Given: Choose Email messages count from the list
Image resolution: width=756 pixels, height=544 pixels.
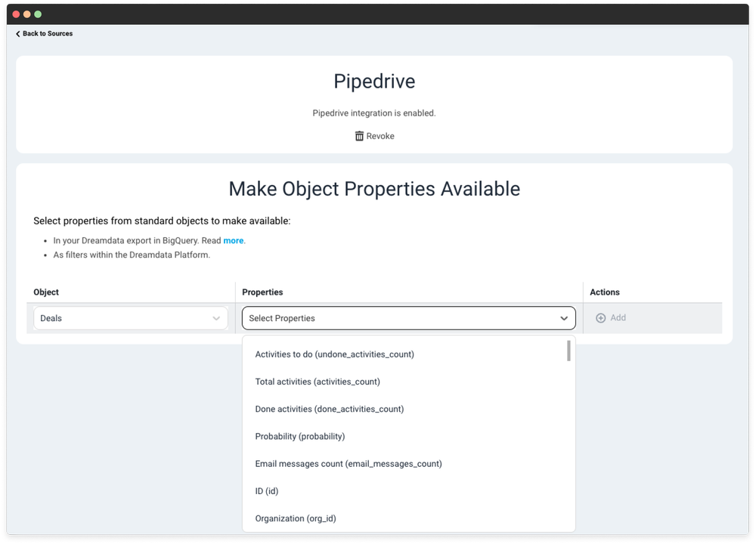Looking at the screenshot, I should click(348, 463).
